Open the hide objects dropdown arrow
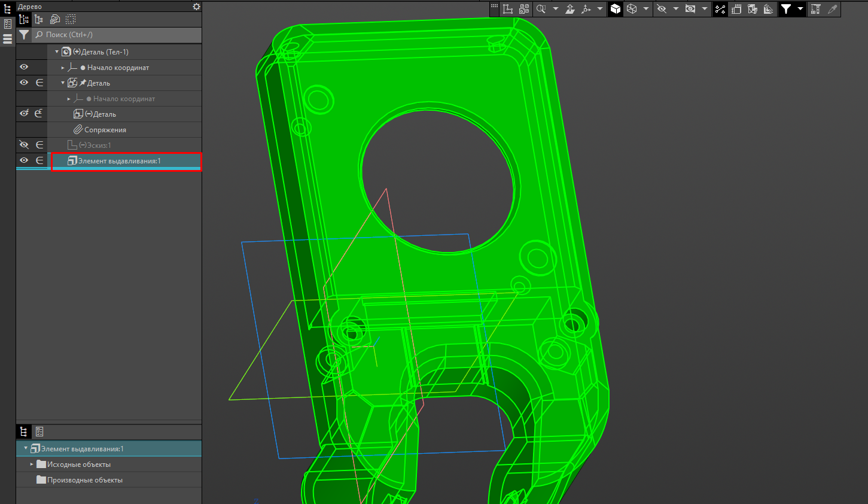The width and height of the screenshot is (868, 504). click(x=675, y=9)
